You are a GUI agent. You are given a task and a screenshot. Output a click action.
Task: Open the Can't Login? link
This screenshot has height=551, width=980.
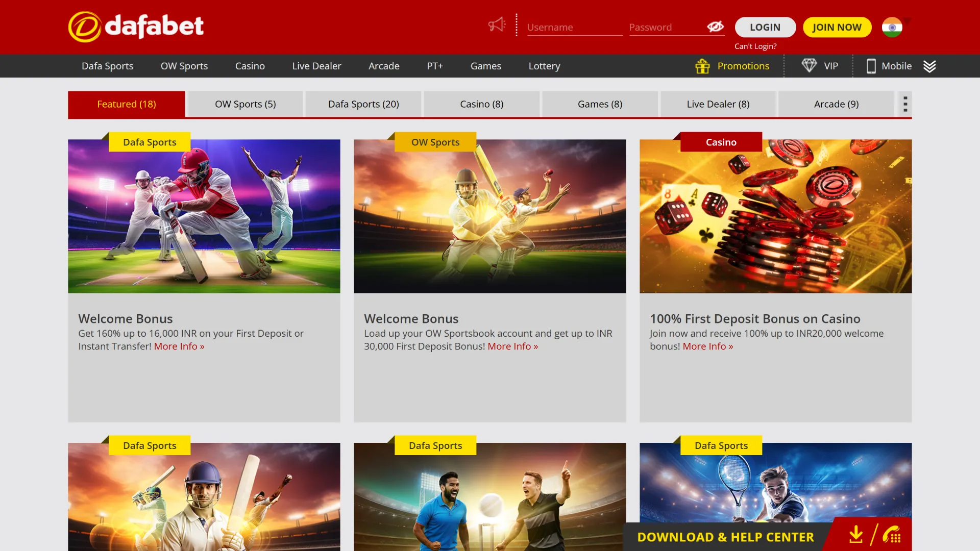(755, 46)
